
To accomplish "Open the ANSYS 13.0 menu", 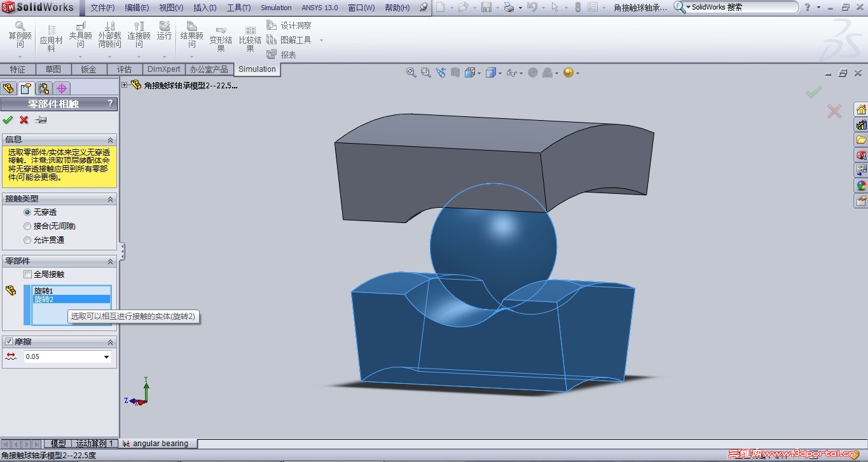I will click(320, 8).
